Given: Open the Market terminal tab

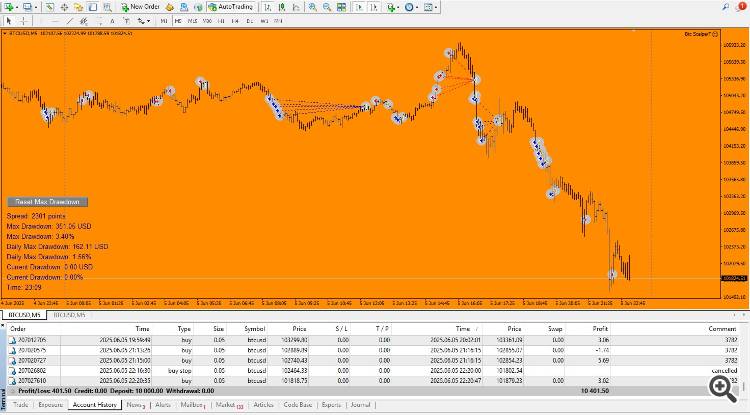Looking at the screenshot, I should point(229,405).
